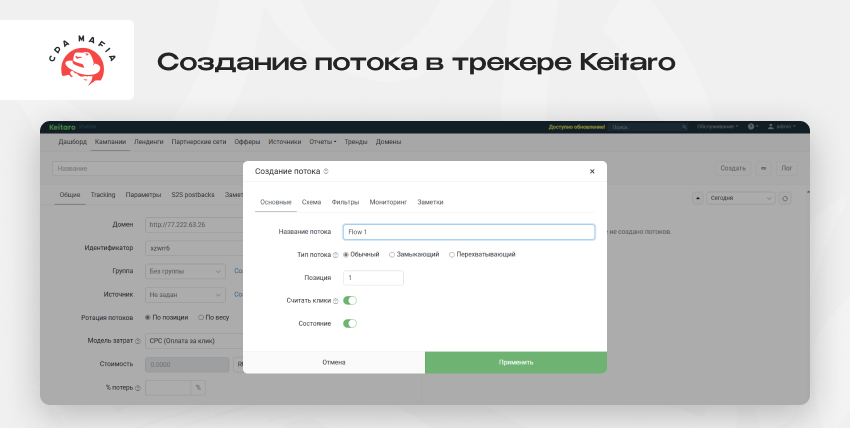The height and width of the screenshot is (428, 850).
Task: Focus the % потерь field
Action: point(168,388)
